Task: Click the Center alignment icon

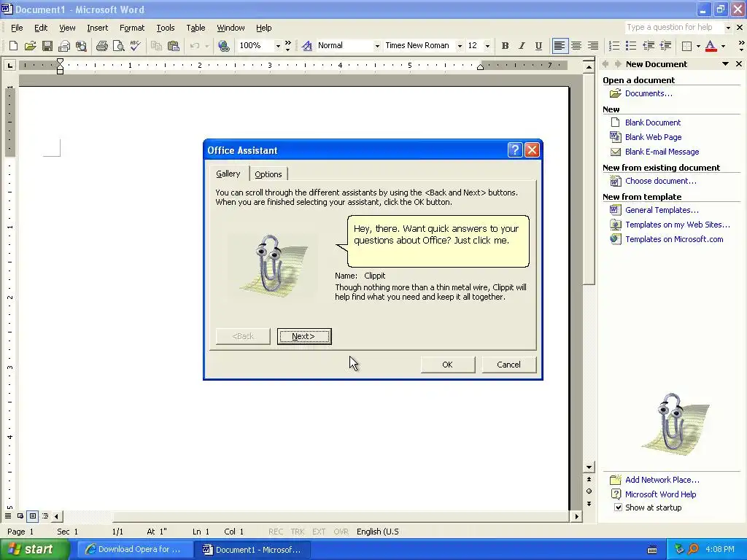Action: (576, 46)
